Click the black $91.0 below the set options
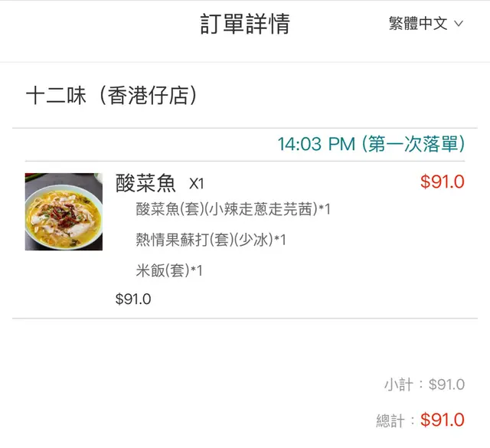This screenshot has width=490, height=448. click(133, 299)
